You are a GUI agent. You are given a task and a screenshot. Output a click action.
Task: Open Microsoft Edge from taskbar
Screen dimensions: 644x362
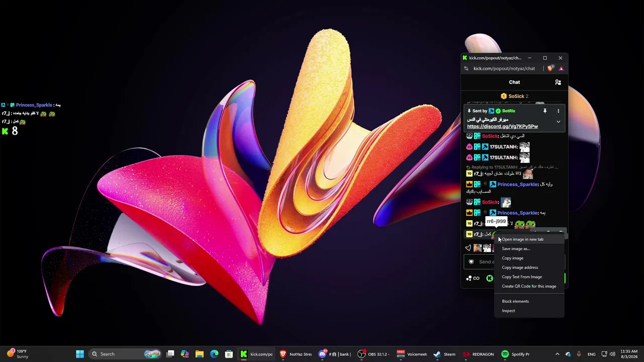[214, 354]
